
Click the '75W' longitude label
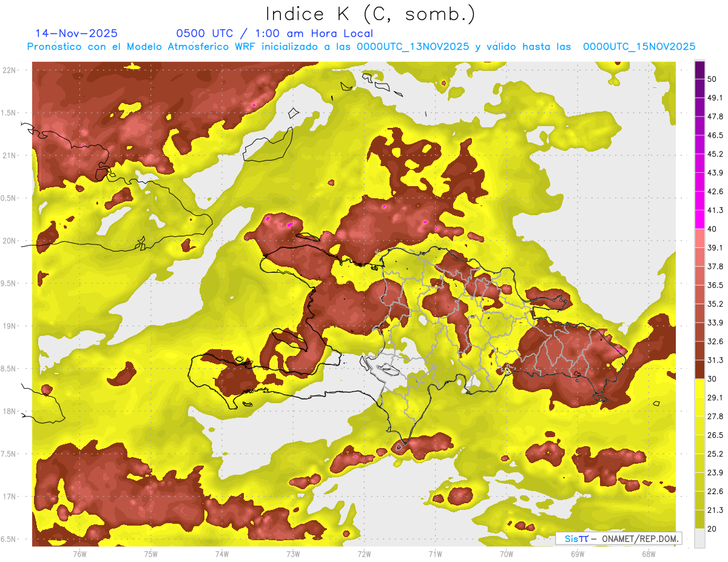(150, 554)
